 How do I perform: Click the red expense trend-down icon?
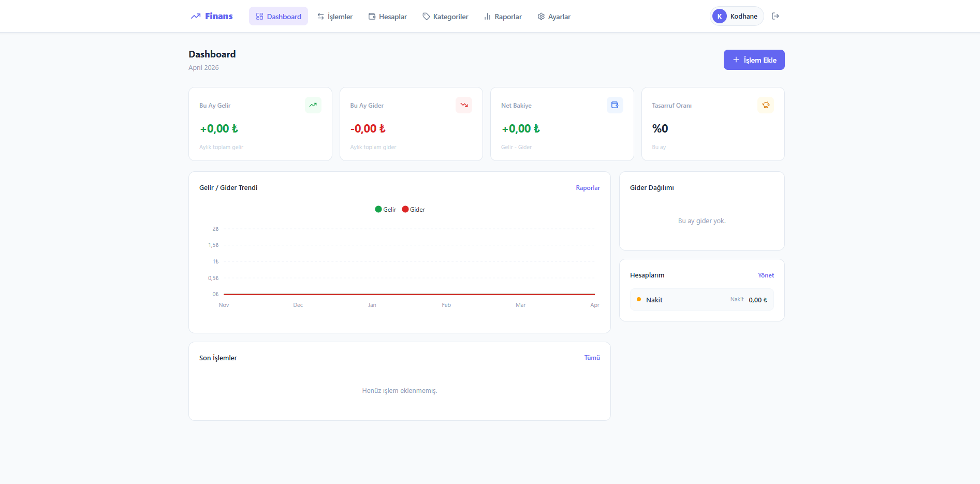pos(464,105)
